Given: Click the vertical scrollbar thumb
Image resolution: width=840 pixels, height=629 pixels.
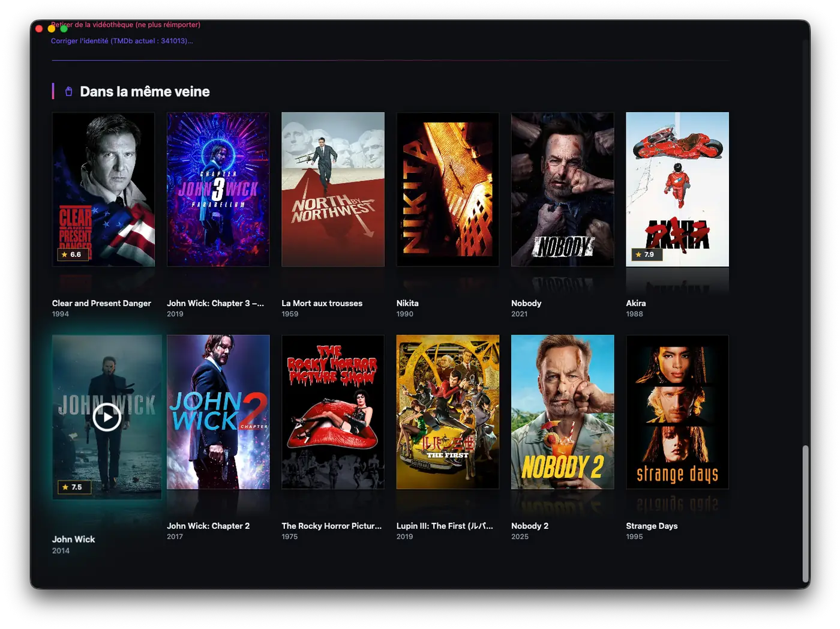Looking at the screenshot, I should [806, 513].
